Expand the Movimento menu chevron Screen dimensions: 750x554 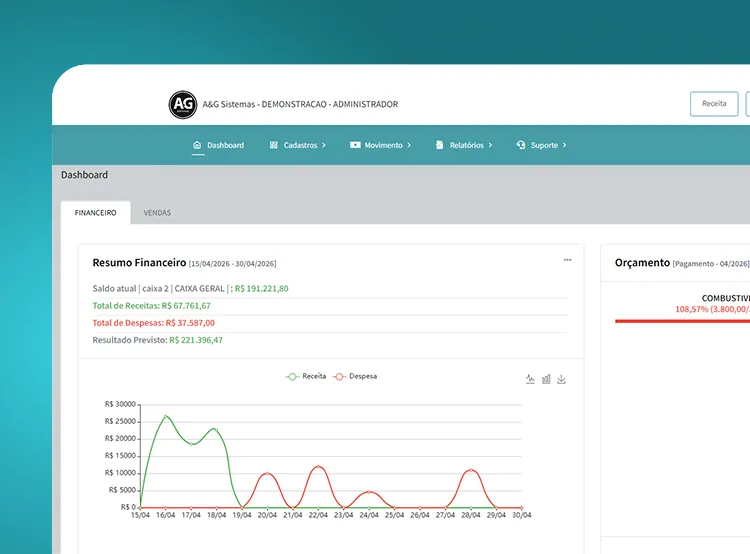(409, 145)
